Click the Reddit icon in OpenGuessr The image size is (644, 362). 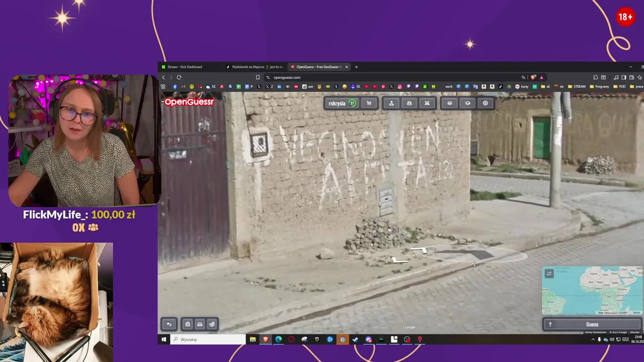(x=212, y=324)
